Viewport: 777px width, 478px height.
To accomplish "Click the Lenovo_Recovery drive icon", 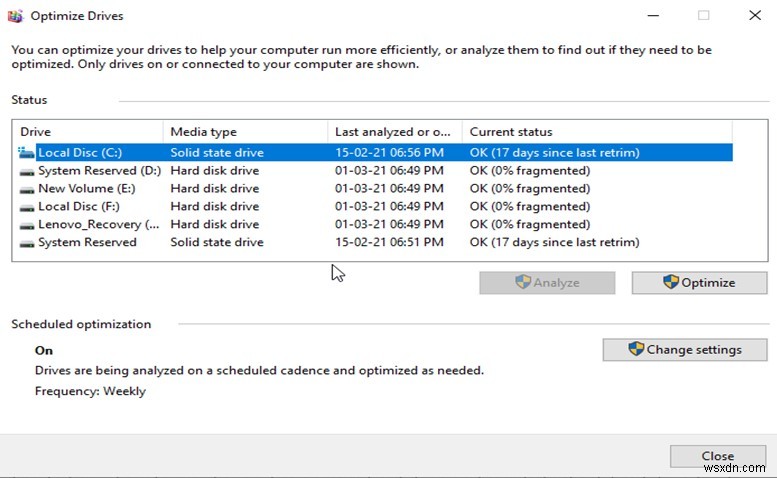I will click(x=27, y=225).
